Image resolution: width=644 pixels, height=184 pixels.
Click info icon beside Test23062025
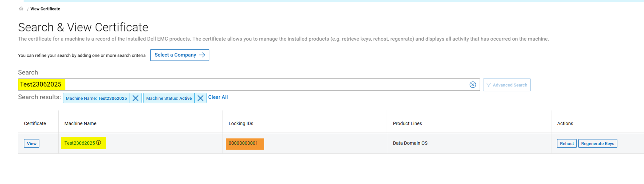tap(99, 143)
